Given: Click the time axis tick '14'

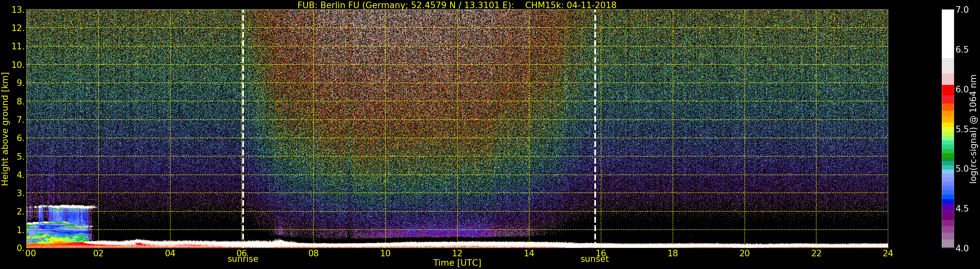Looking at the screenshot, I should click(529, 253).
